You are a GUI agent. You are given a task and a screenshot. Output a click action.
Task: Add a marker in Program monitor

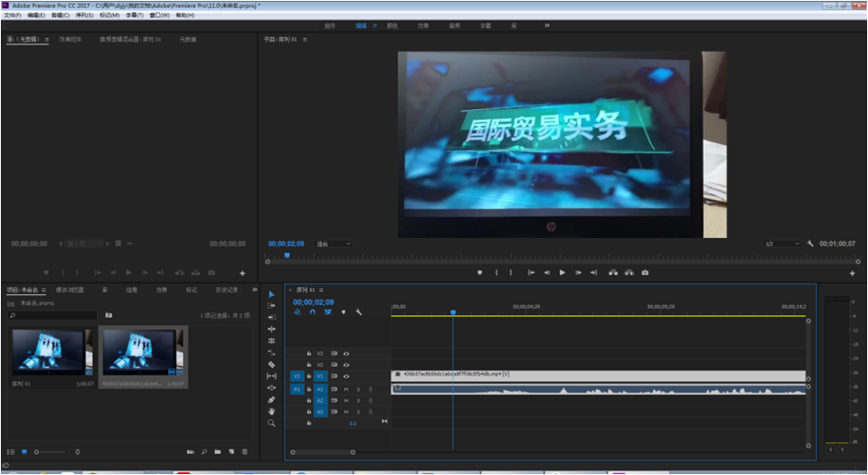pos(479,272)
